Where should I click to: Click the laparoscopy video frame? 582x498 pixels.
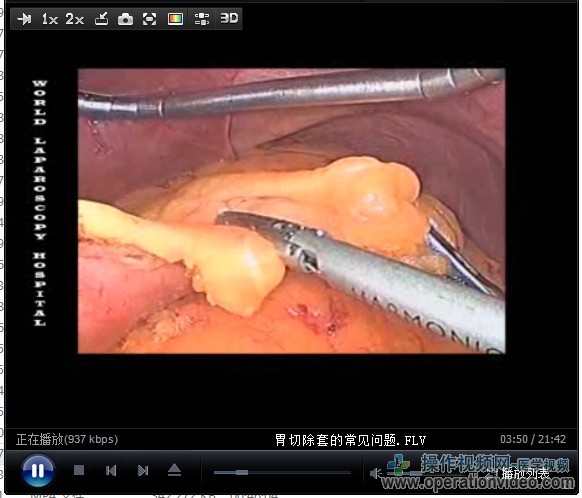(291, 211)
